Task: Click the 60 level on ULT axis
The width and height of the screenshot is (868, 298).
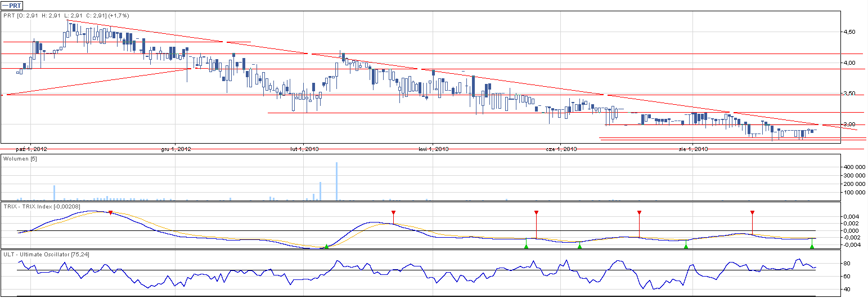Action: click(x=847, y=277)
